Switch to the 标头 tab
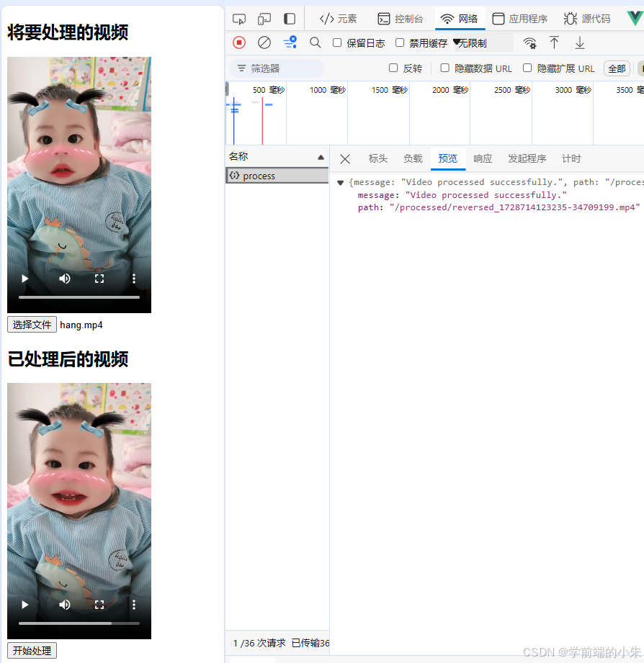Image resolution: width=644 pixels, height=663 pixels. coord(378,158)
